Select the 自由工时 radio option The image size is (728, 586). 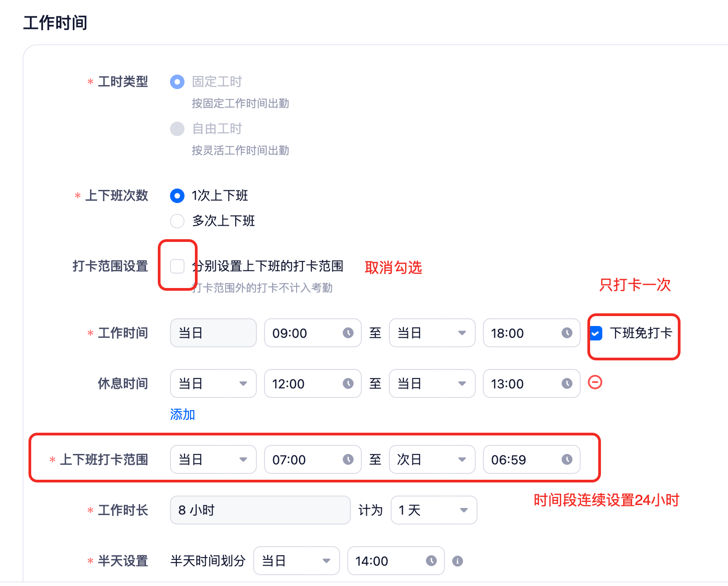(x=177, y=129)
